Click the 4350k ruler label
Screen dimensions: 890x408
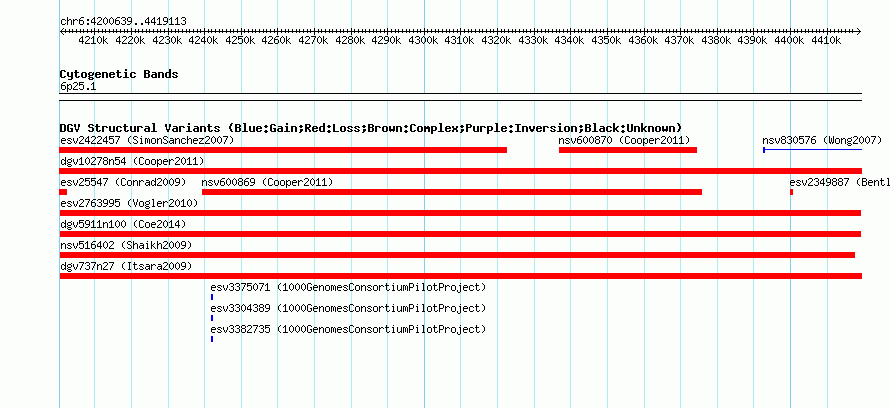(607, 41)
